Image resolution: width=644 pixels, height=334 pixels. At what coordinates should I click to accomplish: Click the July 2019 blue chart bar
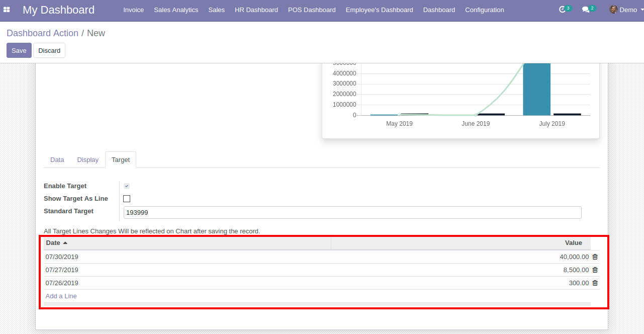[x=536, y=90]
